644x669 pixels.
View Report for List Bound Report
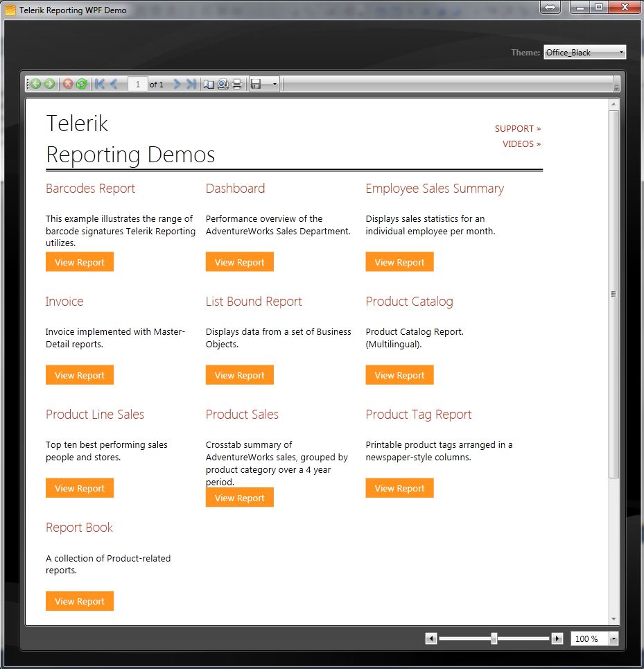coord(240,375)
